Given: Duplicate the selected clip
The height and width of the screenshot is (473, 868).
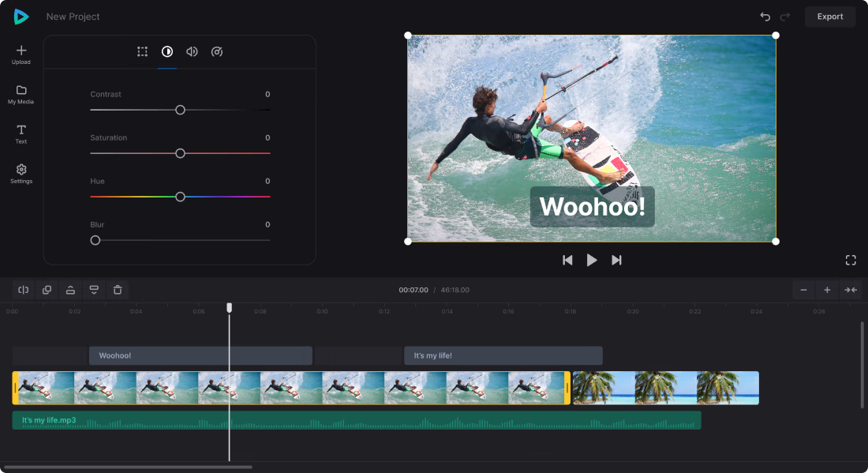Looking at the screenshot, I should pyautogui.click(x=47, y=290).
